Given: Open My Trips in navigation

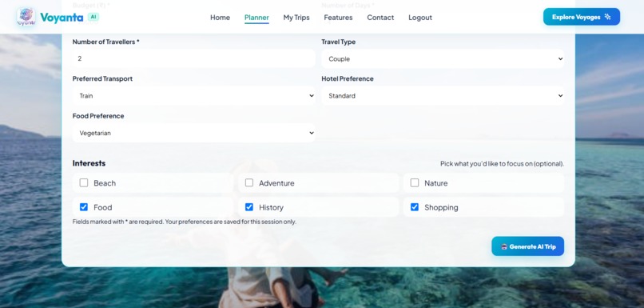Looking at the screenshot, I should point(296,18).
